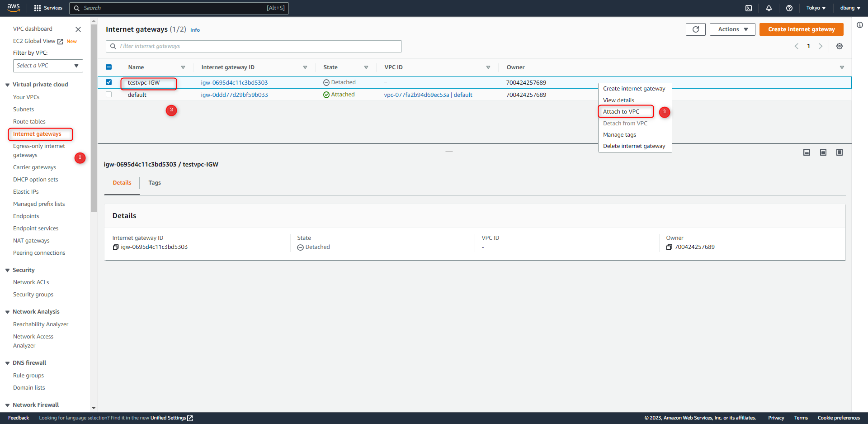The width and height of the screenshot is (868, 424).
Task: Open EC2 Global View external link
Action: [38, 41]
